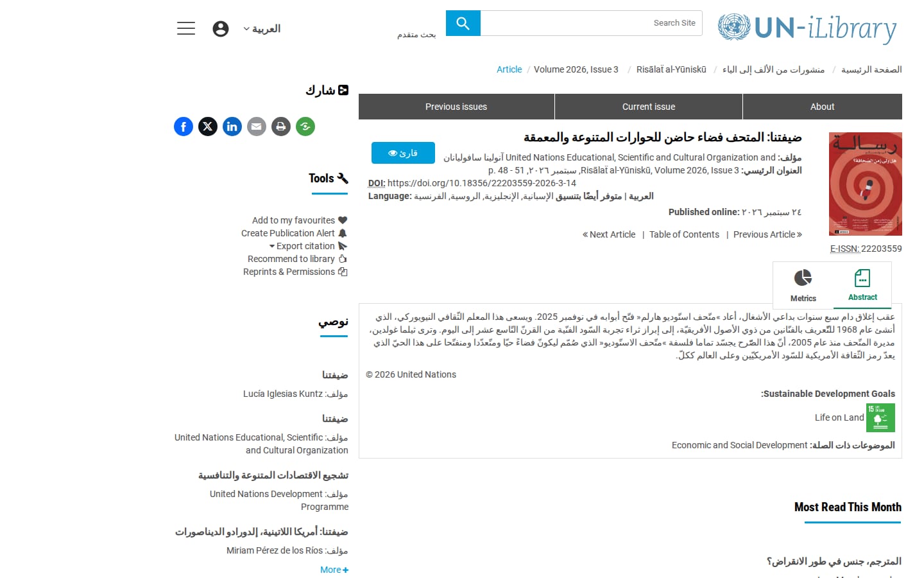The height and width of the screenshot is (578, 924).
Task: Open the العربية language dropdown
Action: [x=262, y=29]
